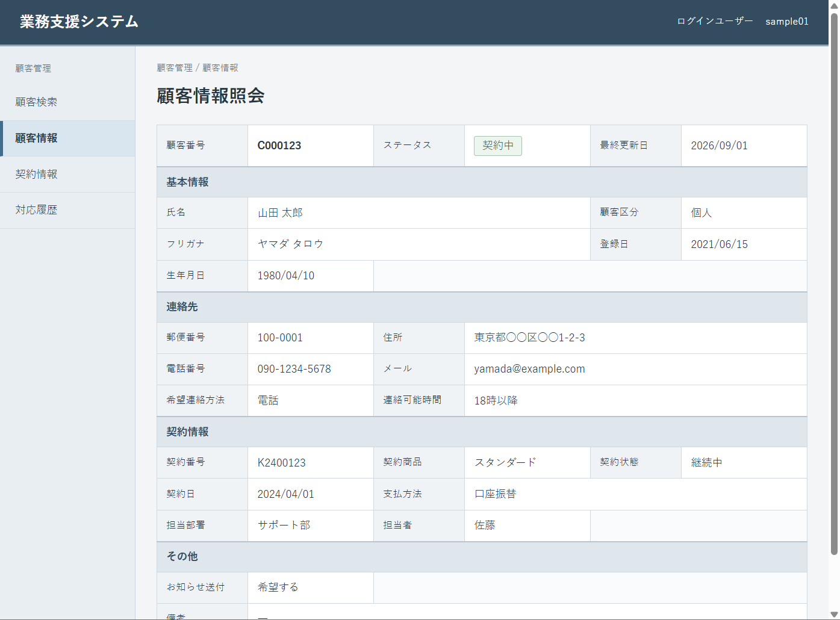Click the registration date 2021/06/15
The height and width of the screenshot is (620, 840).
coord(719,244)
